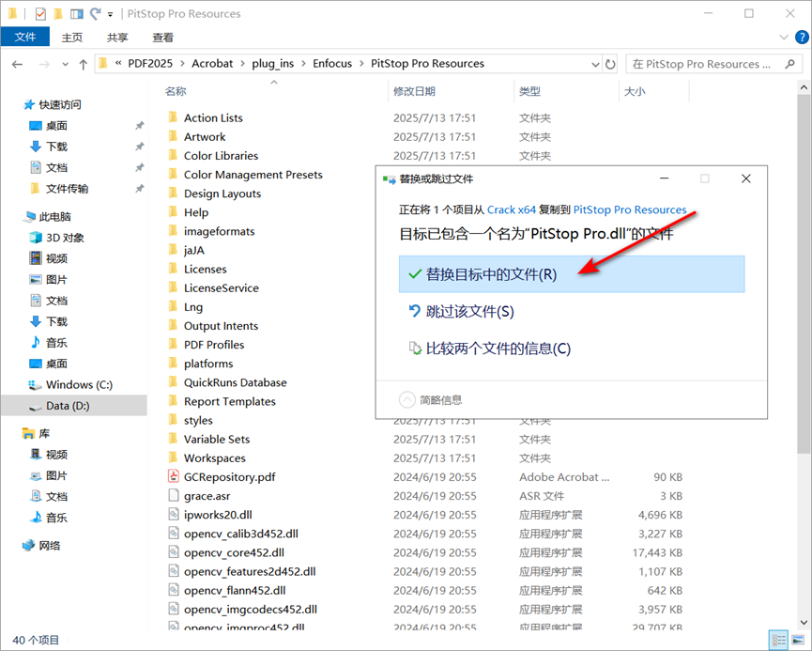Click the Properties quick access toolbar icon
The width and height of the screenshot is (812, 651).
(x=40, y=13)
